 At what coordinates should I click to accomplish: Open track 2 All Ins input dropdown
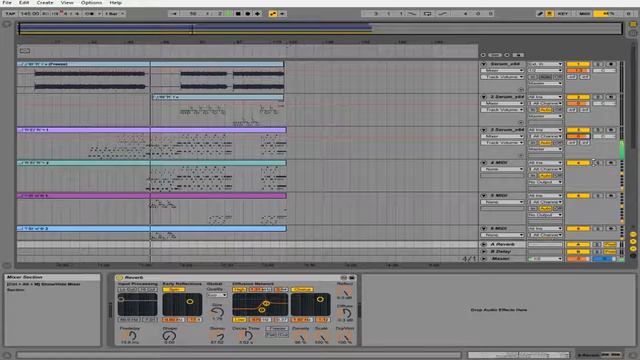coord(545,97)
